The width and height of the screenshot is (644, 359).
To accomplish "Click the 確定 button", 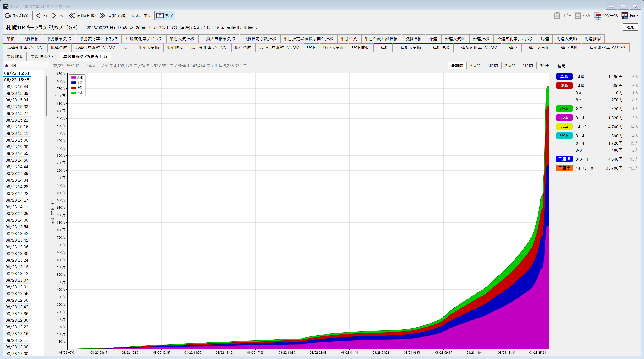I will (x=630, y=27).
